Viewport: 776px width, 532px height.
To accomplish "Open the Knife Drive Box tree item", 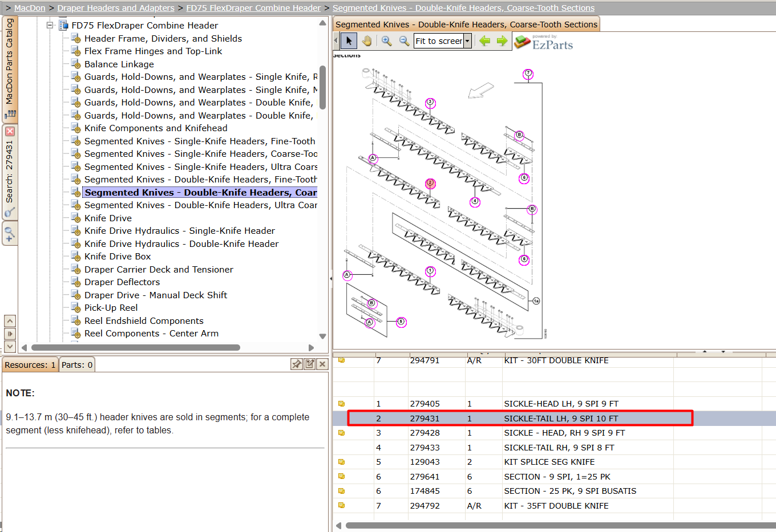I will point(118,257).
